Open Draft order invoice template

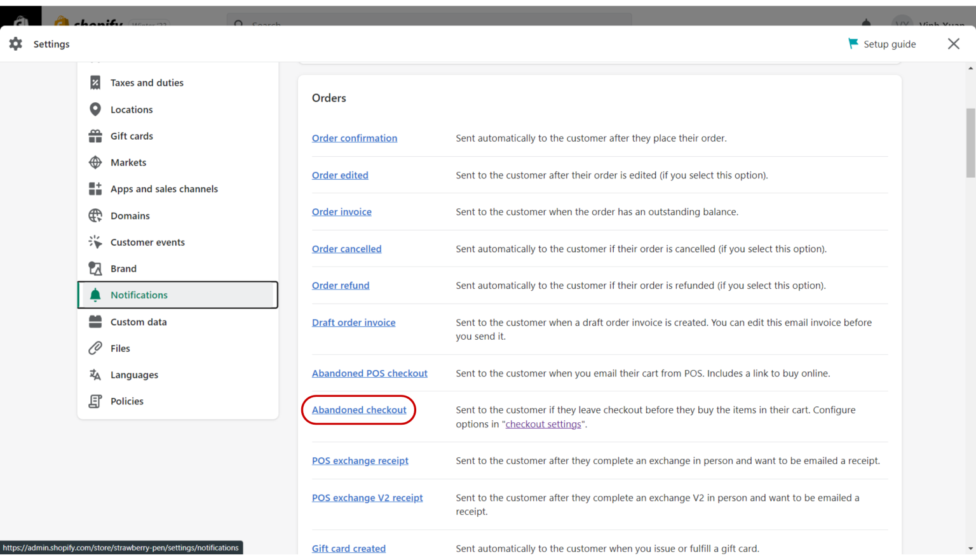pyautogui.click(x=353, y=323)
